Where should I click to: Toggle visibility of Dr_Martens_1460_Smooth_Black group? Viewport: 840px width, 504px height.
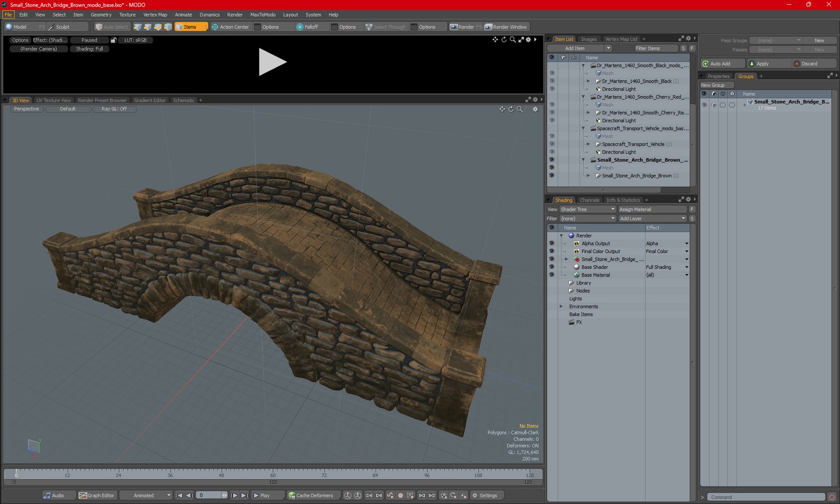tap(552, 81)
